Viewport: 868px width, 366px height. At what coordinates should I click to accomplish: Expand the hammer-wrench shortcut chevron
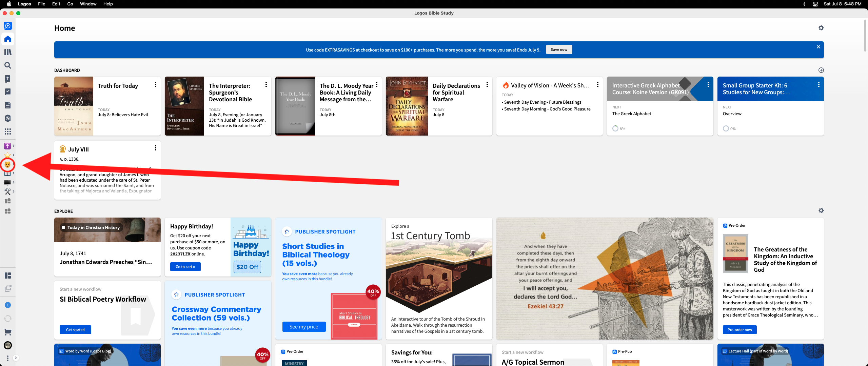[x=13, y=192]
